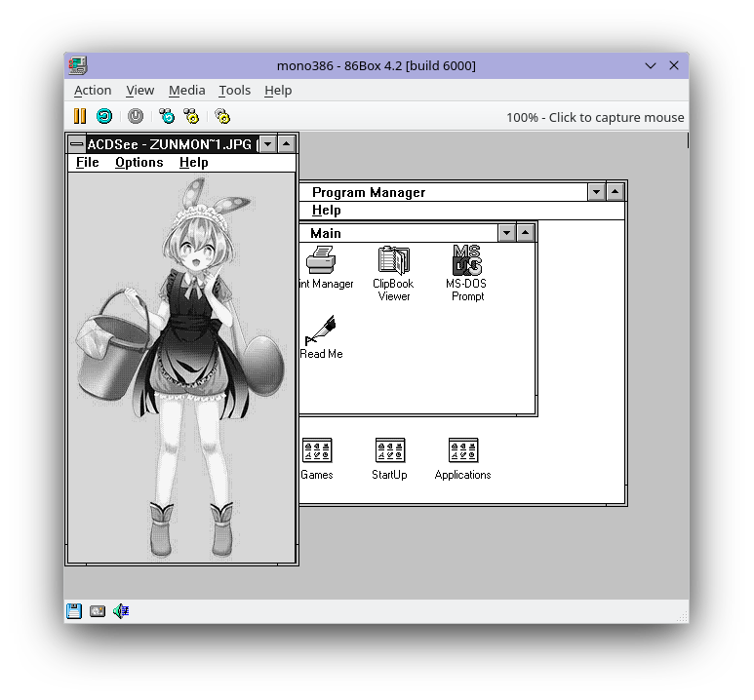Click the Main group title bar
This screenshot has width=754, height=700.
[x=398, y=233]
